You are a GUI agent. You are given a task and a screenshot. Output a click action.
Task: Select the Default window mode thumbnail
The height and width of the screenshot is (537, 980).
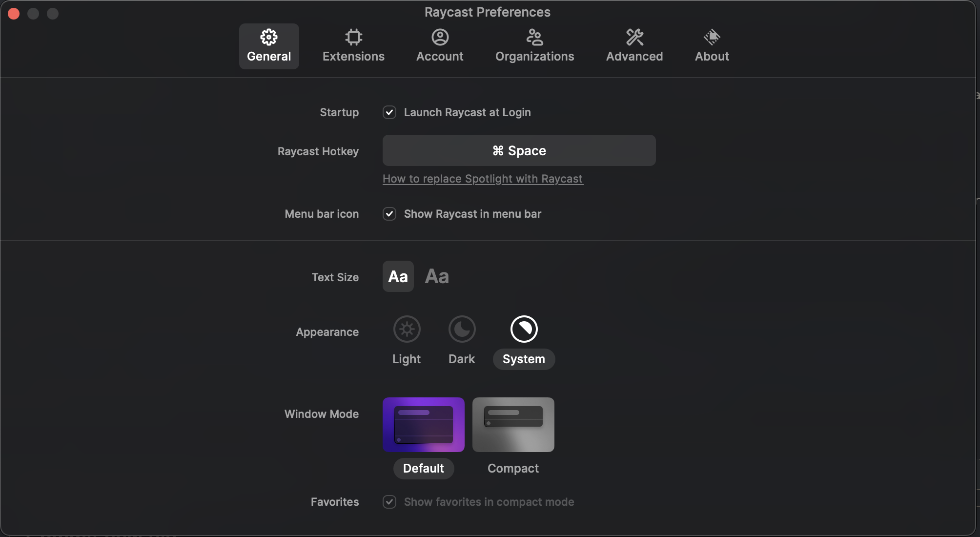point(423,425)
